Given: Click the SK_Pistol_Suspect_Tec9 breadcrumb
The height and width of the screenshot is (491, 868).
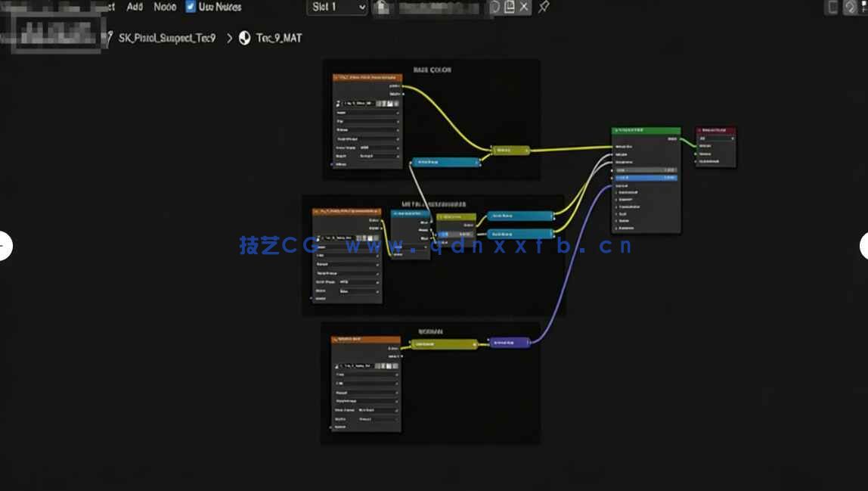Looking at the screenshot, I should 167,38.
